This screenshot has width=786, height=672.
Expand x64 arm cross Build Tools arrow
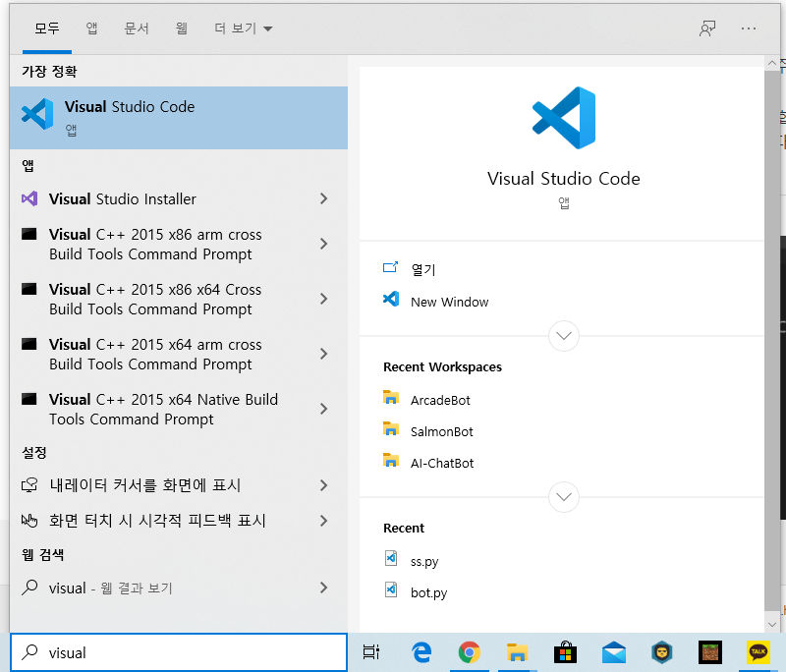[x=324, y=354]
